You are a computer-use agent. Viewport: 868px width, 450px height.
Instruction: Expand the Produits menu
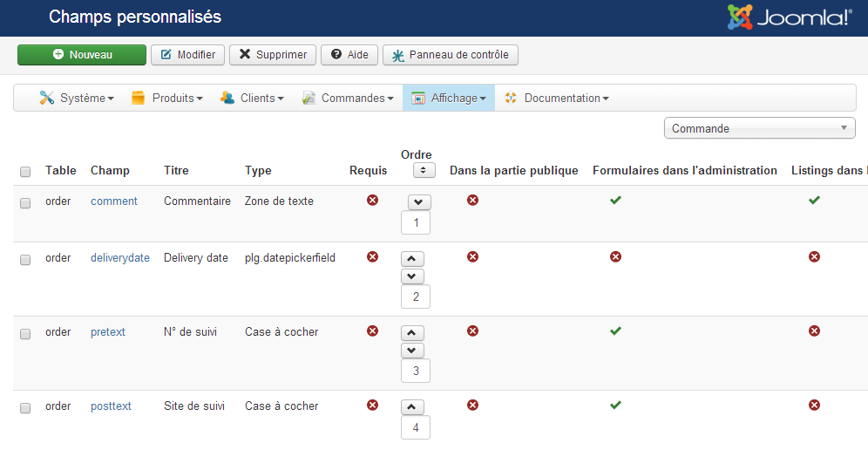click(x=167, y=99)
